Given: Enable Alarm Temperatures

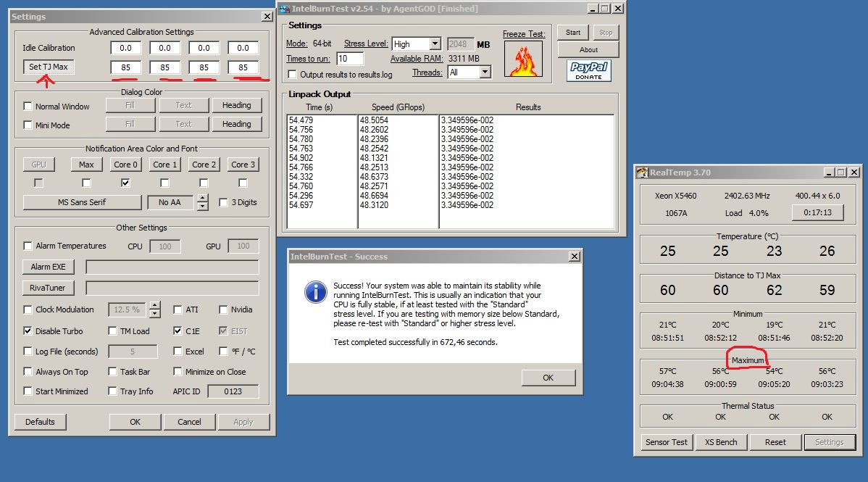Looking at the screenshot, I should (28, 246).
